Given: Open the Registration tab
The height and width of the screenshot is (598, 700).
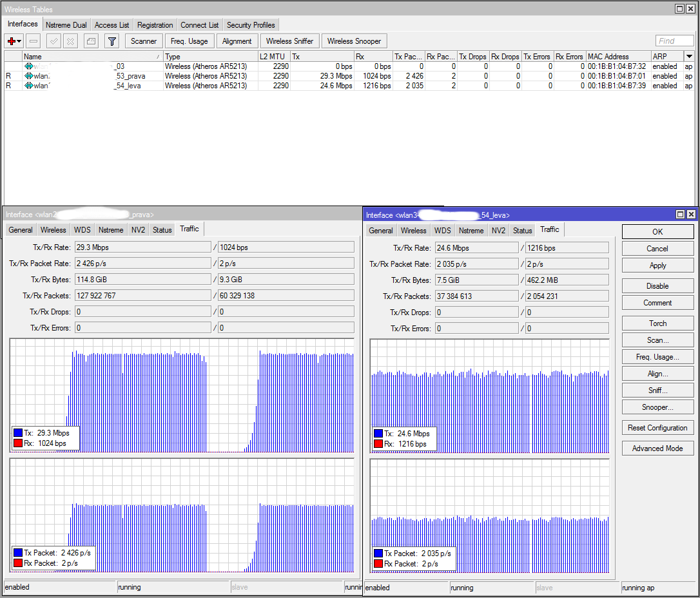Looking at the screenshot, I should tap(155, 25).
